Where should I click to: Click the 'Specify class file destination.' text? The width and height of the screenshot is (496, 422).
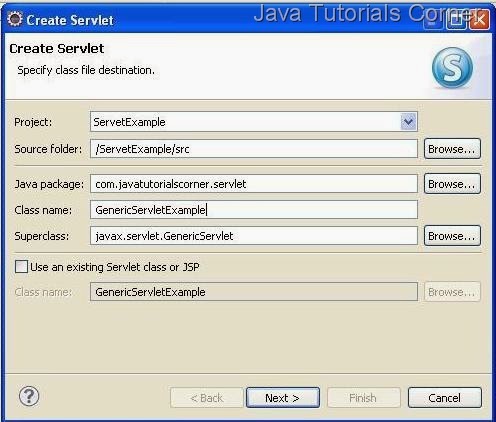point(86,70)
